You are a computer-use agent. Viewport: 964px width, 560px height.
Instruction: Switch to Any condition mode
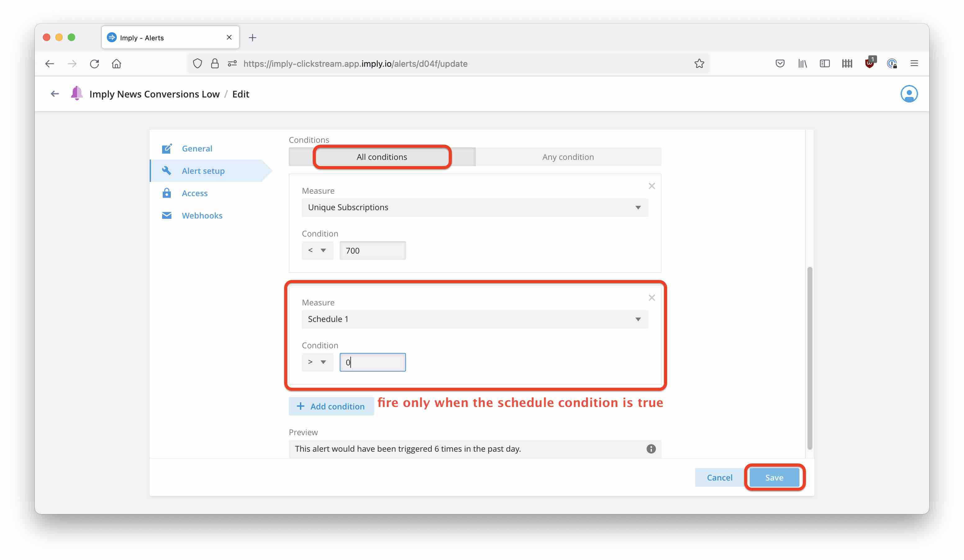568,157
